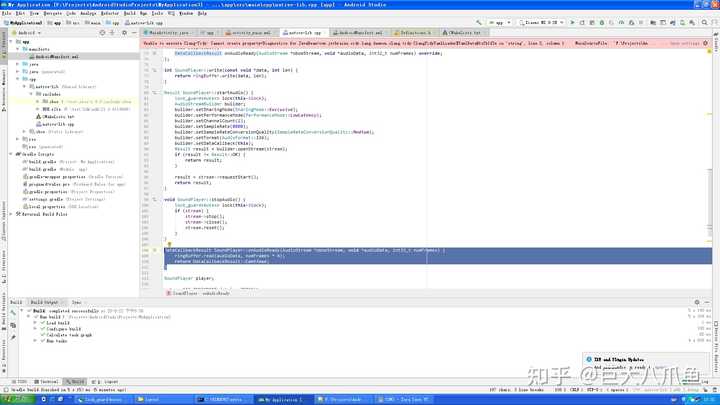Click the locate target icon in project panel
The image size is (720, 405).
(x=102, y=33)
